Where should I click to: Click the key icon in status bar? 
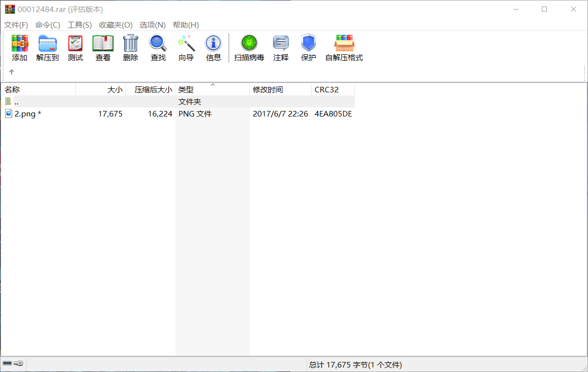19,363
